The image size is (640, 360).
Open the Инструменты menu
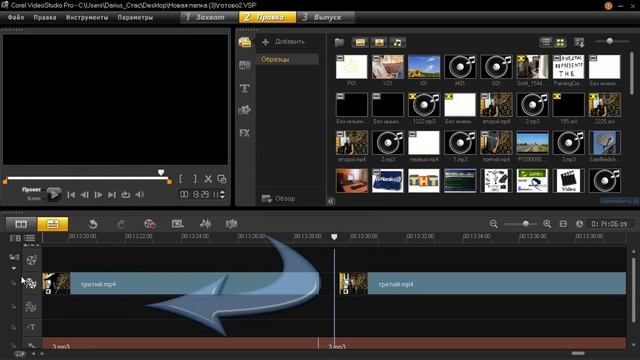tap(87, 18)
